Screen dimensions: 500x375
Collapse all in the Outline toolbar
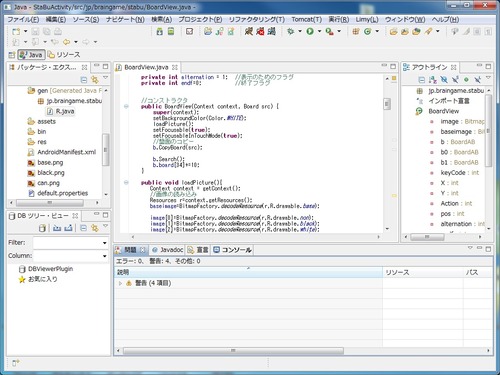point(422,80)
